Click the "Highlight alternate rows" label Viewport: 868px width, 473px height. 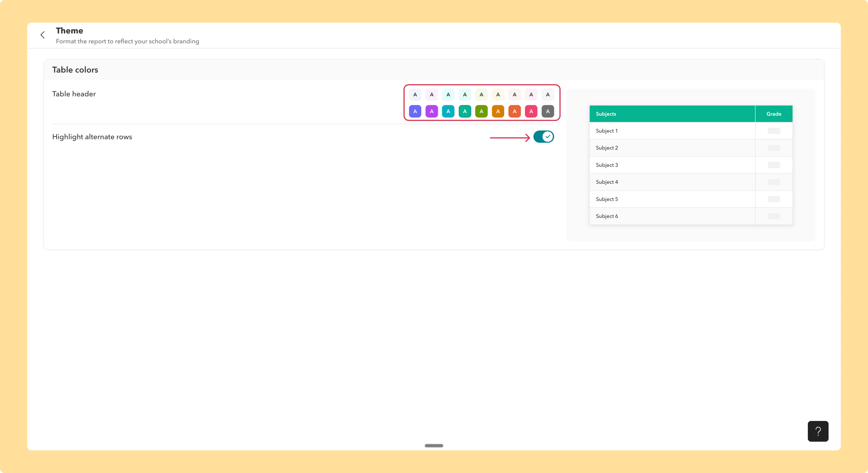[x=92, y=137]
